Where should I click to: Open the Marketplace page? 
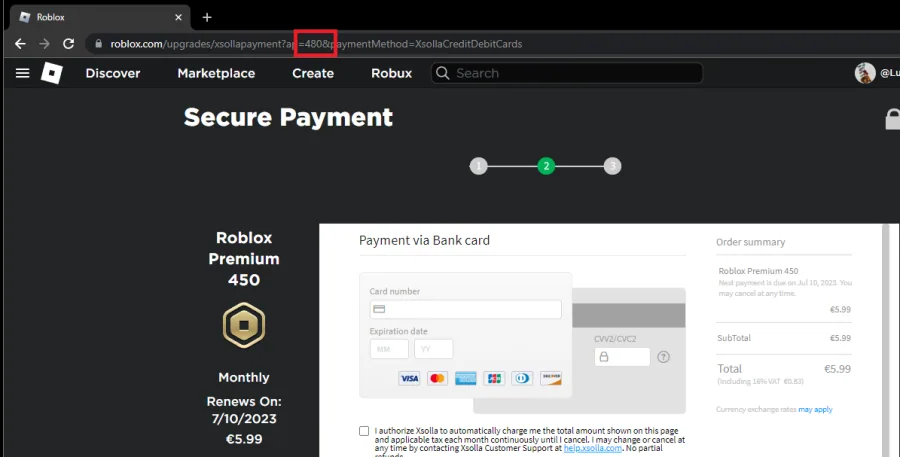[216, 73]
